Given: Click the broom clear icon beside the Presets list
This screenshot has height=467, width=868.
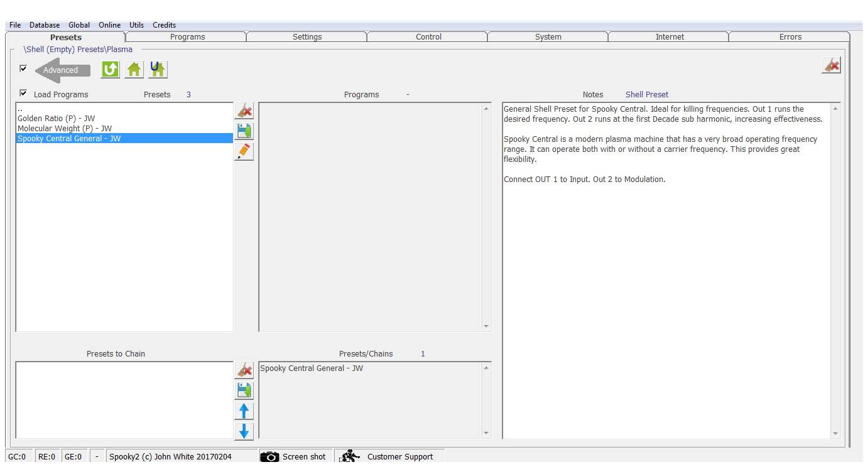Looking at the screenshot, I should (244, 111).
